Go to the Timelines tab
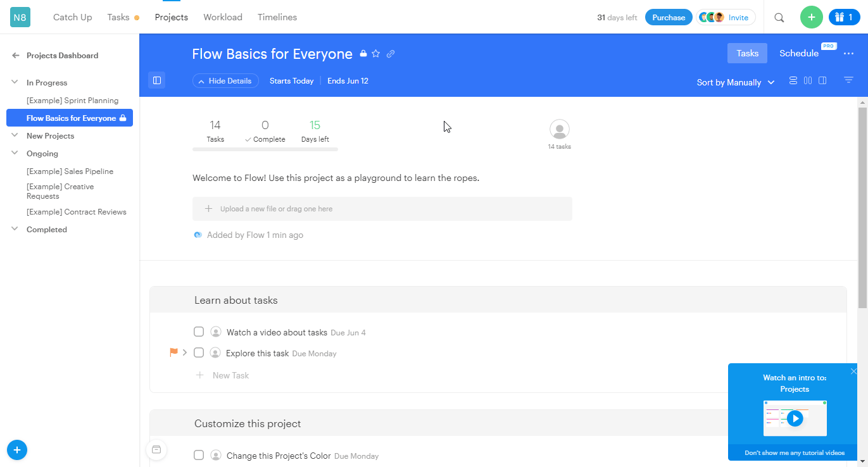Viewport: 868px width, 467px height. (277, 17)
